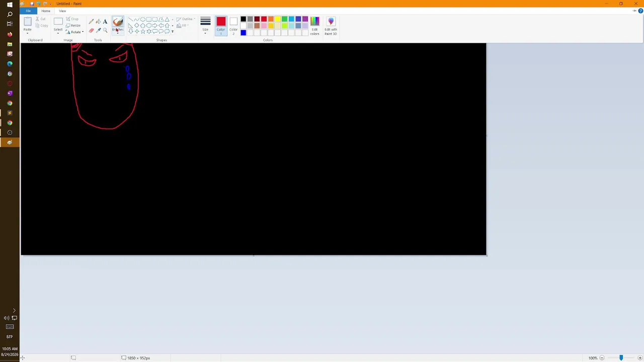The width and height of the screenshot is (644, 362).
Task: Click the 100% zoom level text
Action: (x=593, y=358)
